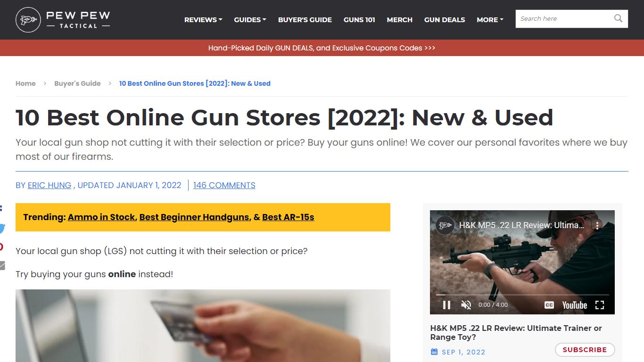Open the Guns 101 nav item
The width and height of the screenshot is (644, 362).
359,20
